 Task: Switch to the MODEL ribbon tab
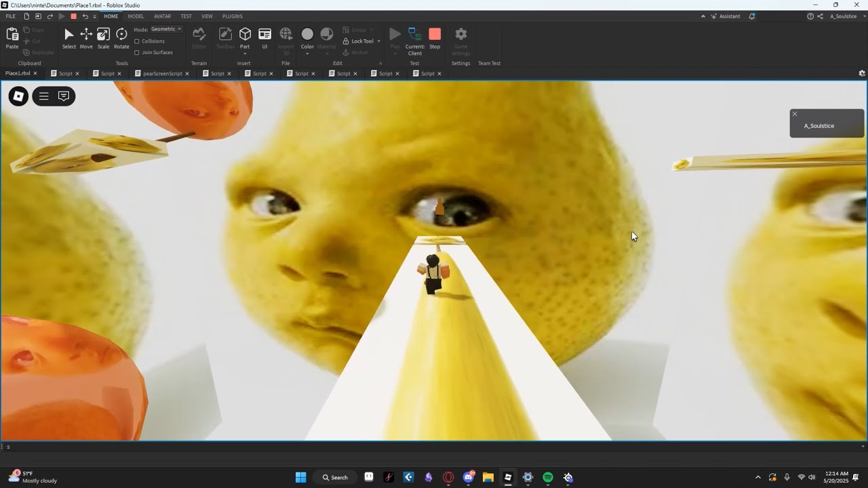tap(136, 16)
